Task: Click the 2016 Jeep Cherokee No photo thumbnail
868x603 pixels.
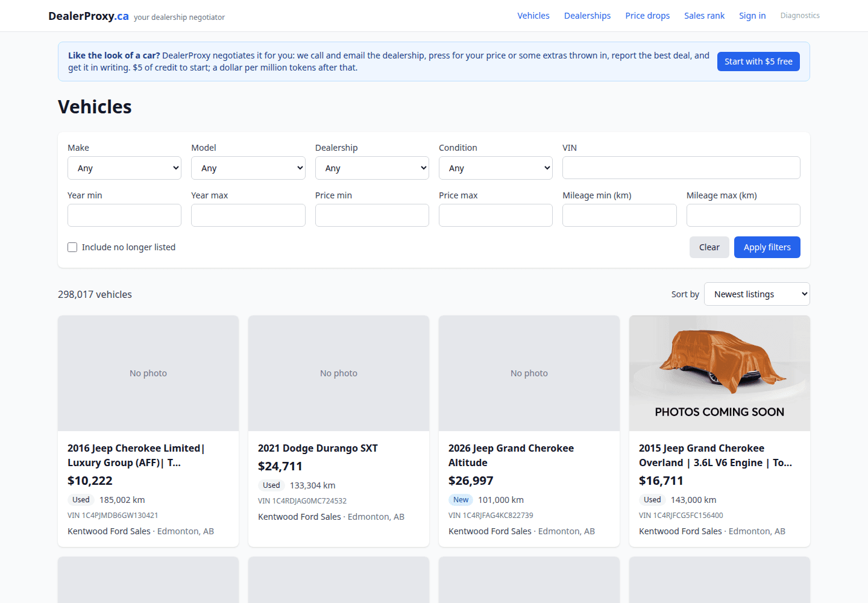Action: [148, 373]
